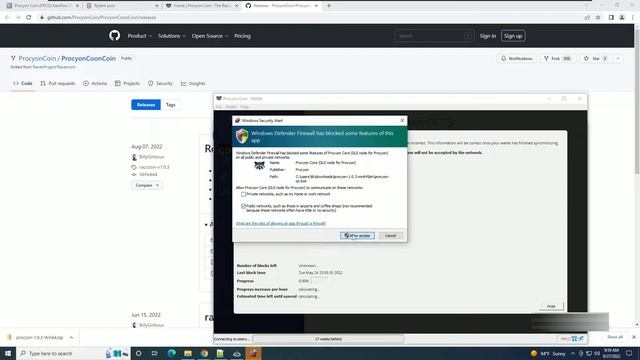Screen dimensions: 640x360
Task: Open the Chrome side panel icon
Action: click(x=611, y=17)
